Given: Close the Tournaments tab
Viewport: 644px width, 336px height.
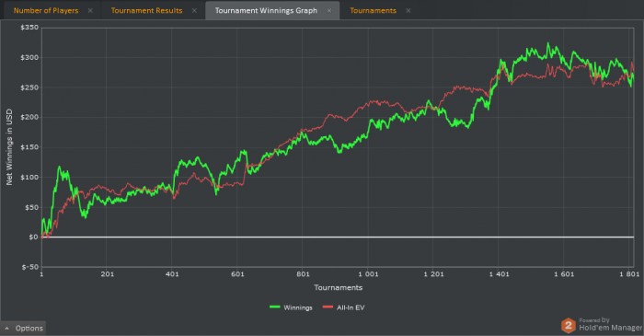Looking at the screenshot, I should 408,11.
